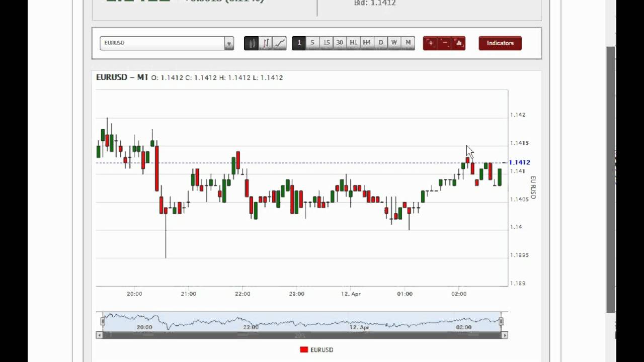Switch to W weekly timeframe
Image resolution: width=644 pixels, height=362 pixels.
[394, 43]
